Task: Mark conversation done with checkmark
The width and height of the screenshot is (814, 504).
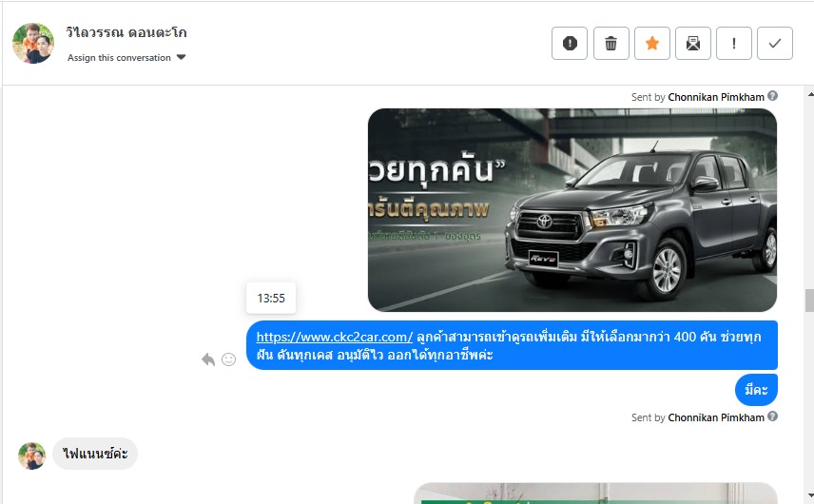Action: [x=775, y=43]
